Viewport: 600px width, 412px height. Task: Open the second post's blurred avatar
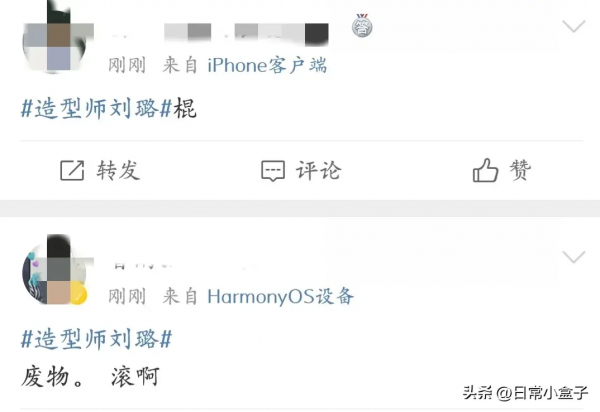point(58,270)
